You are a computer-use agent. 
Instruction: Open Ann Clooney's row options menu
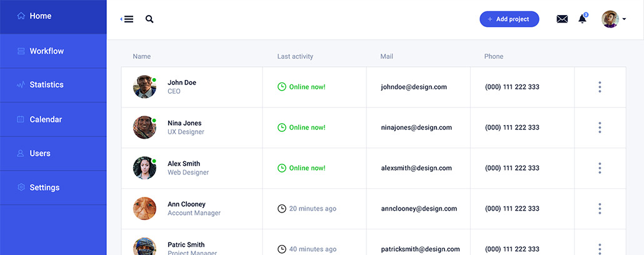pos(600,209)
